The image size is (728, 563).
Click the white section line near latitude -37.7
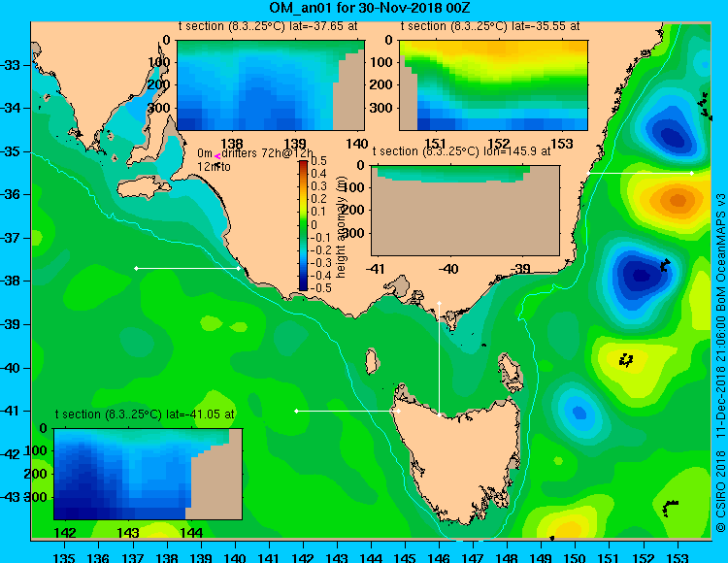187,268
